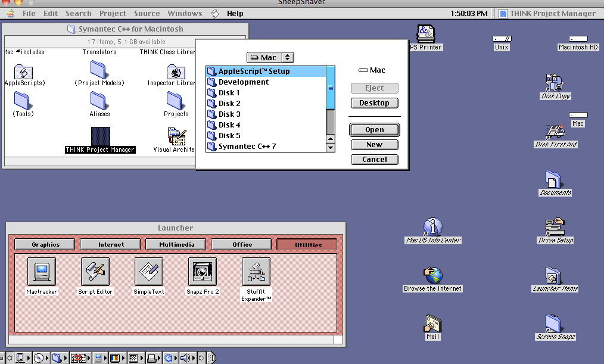
Task: Switch Launcher to the Graphics category
Action: 45,245
